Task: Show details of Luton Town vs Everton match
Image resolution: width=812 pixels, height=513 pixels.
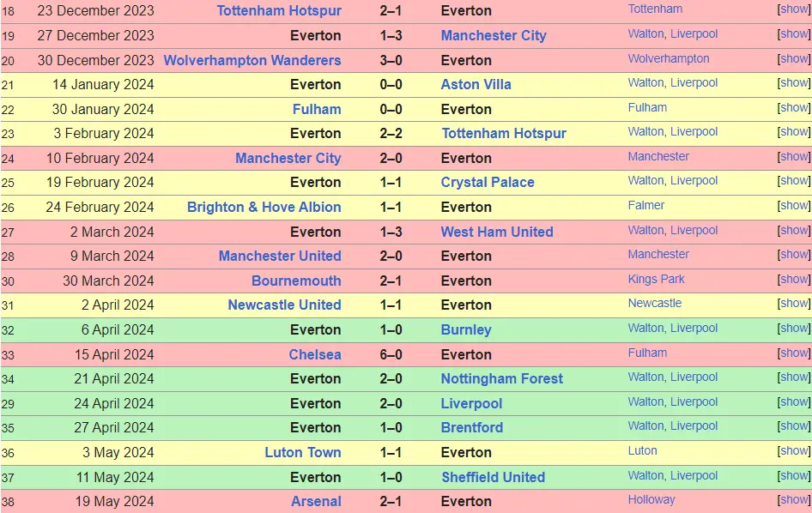Action: tap(794, 451)
